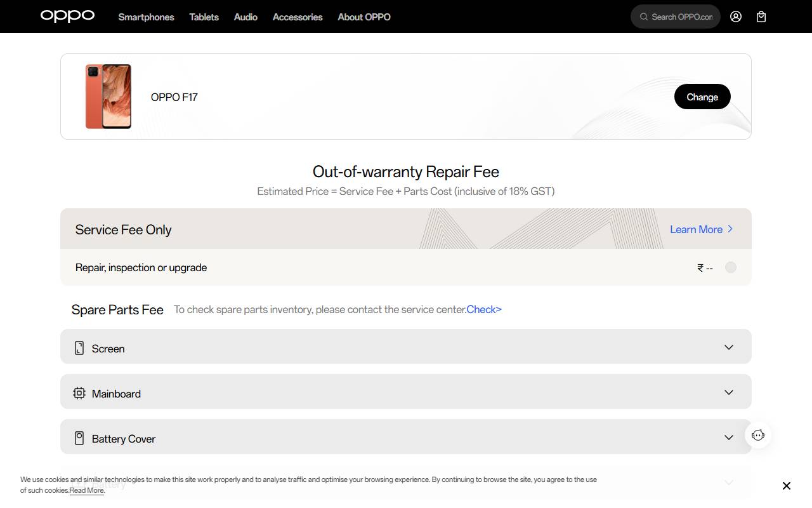Open the About OPPO menu
This screenshot has width=812, height=508.
(364, 17)
